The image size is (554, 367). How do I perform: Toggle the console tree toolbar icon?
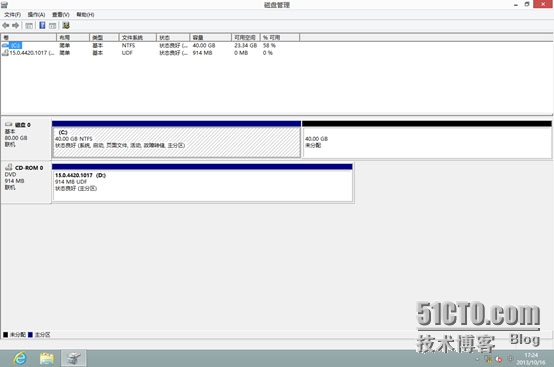(x=29, y=25)
